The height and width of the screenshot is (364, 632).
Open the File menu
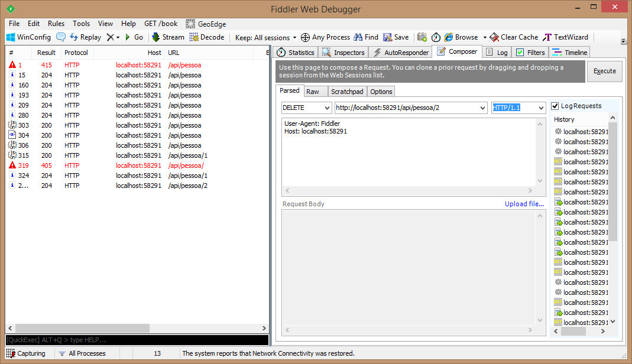pos(14,24)
